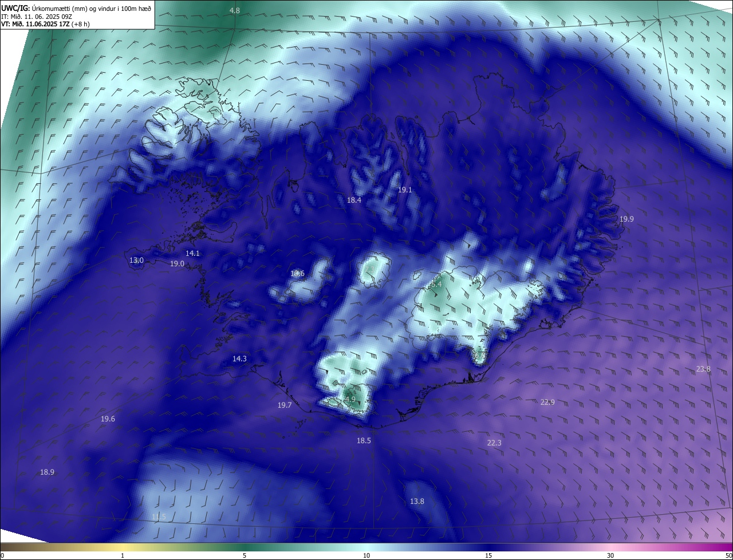Click the map value label "19.6"
This screenshot has height=560, width=733.
click(108, 419)
